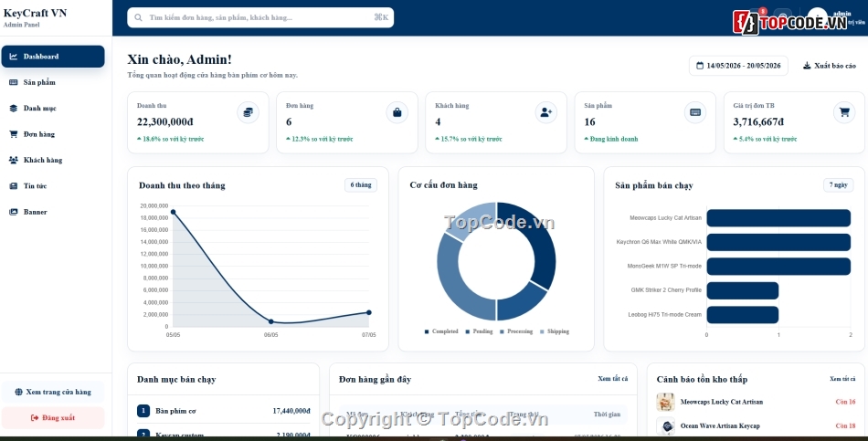Click the Ocean Wave Artisan Keycap thumbnail
Image resolution: width=868 pixels, height=441 pixels.
[x=665, y=426]
